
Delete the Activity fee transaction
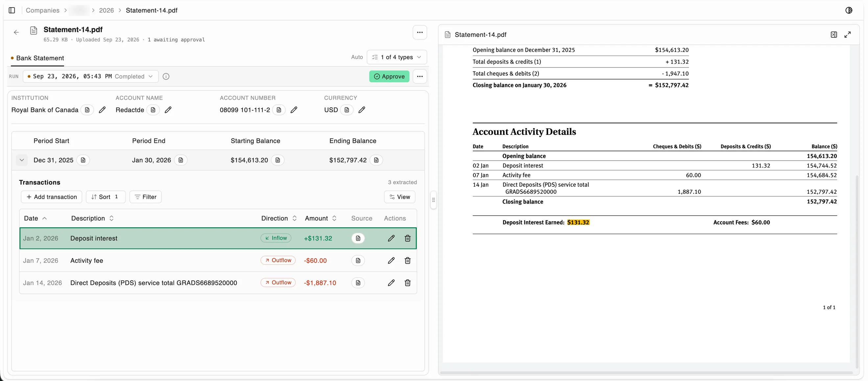407,261
